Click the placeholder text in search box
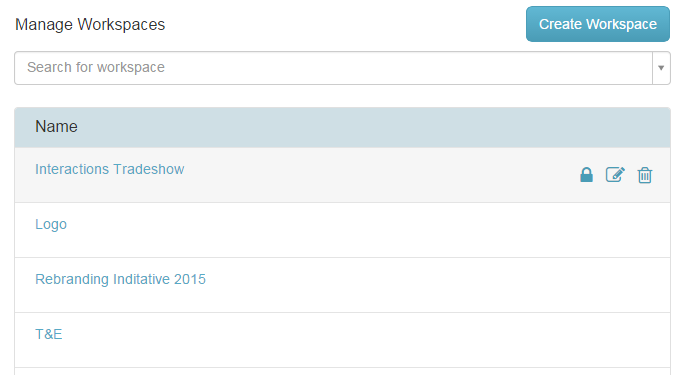679x375 pixels. tap(96, 68)
